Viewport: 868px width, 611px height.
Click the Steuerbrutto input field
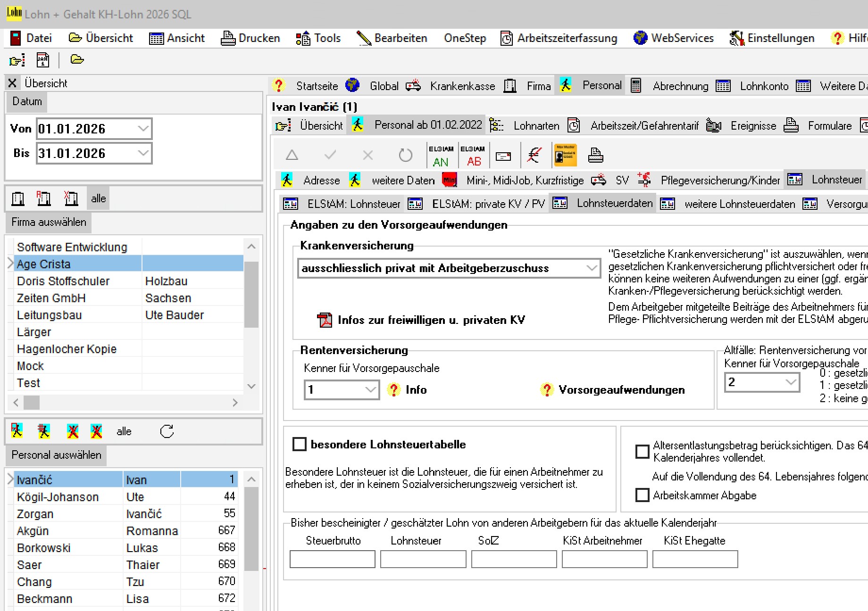333,559
